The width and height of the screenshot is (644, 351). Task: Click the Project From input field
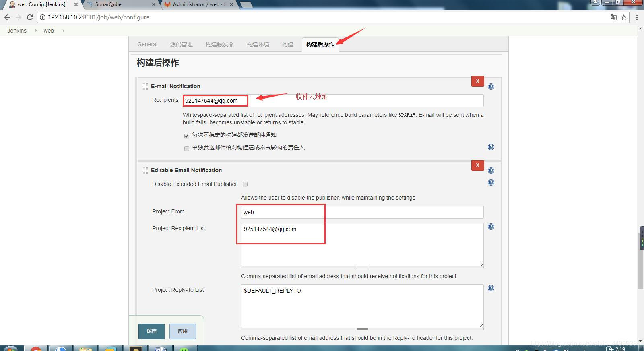click(x=362, y=212)
